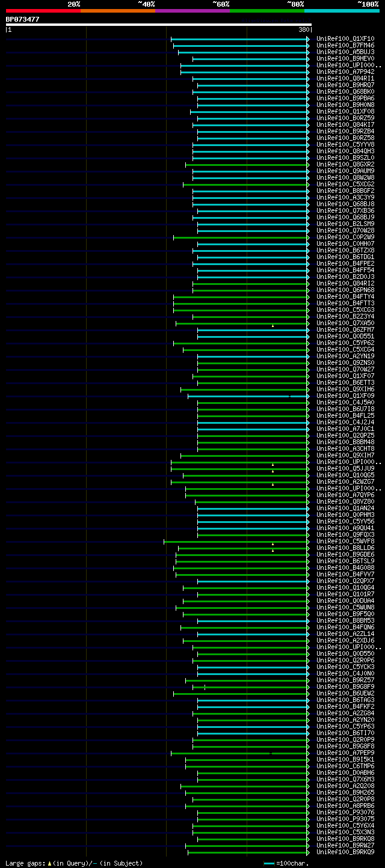Select the UniRef100_Q6PN68 label
Image resolution: width=385 pixels, height=868 pixels.
(345, 290)
